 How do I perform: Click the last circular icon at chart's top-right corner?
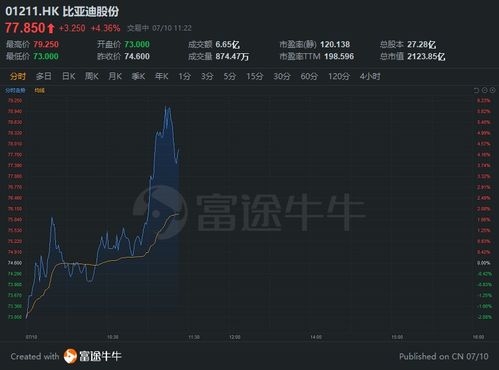(x=492, y=90)
